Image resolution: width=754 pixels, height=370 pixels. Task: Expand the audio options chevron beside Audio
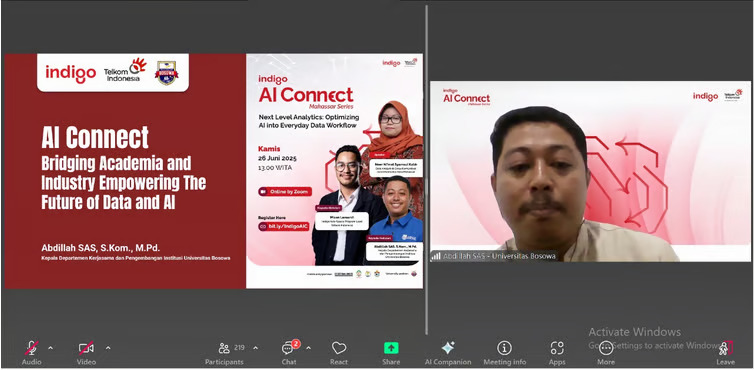(50, 347)
